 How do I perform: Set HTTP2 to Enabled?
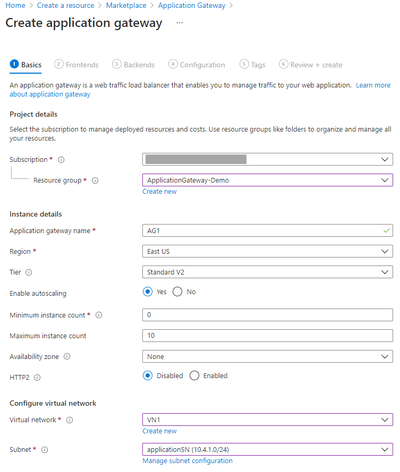pyautogui.click(x=194, y=376)
